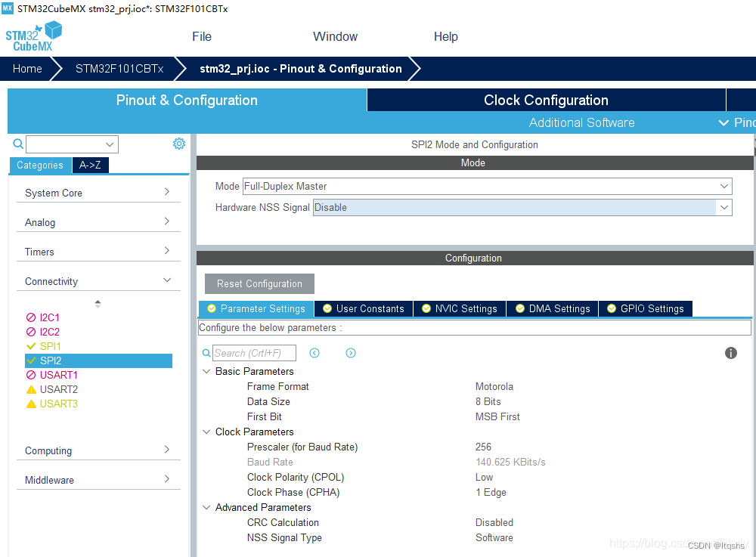Open the User Constants tab

364,309
